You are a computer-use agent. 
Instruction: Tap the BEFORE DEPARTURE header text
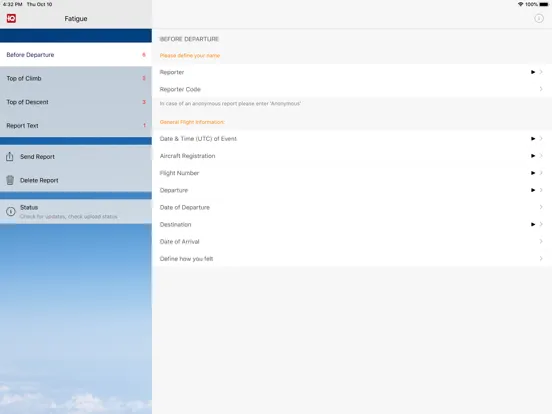(189, 39)
